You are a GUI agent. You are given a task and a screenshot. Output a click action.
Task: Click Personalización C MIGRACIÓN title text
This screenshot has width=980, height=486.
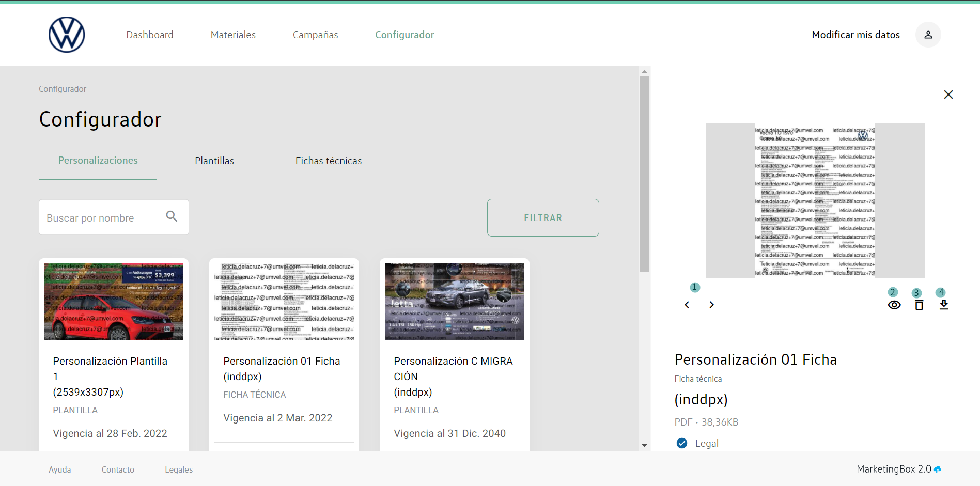tap(453, 377)
